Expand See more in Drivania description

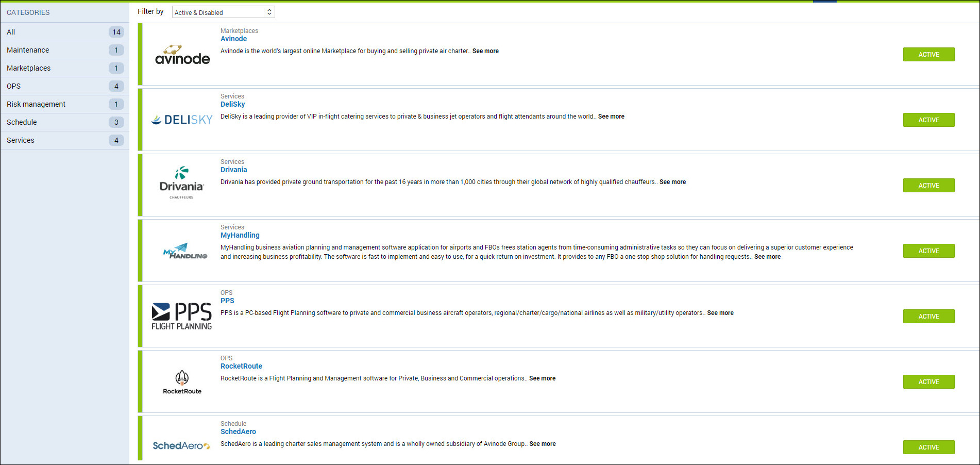(x=672, y=182)
